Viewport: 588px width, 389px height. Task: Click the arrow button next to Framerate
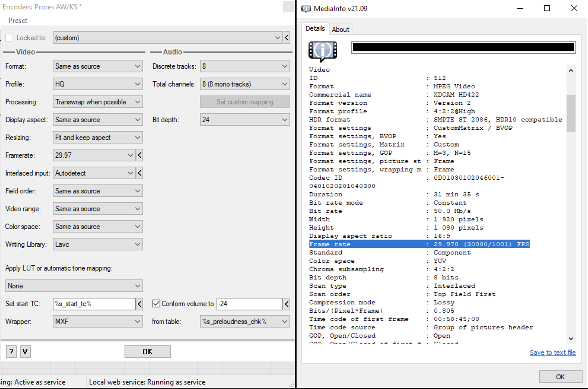tap(139, 155)
